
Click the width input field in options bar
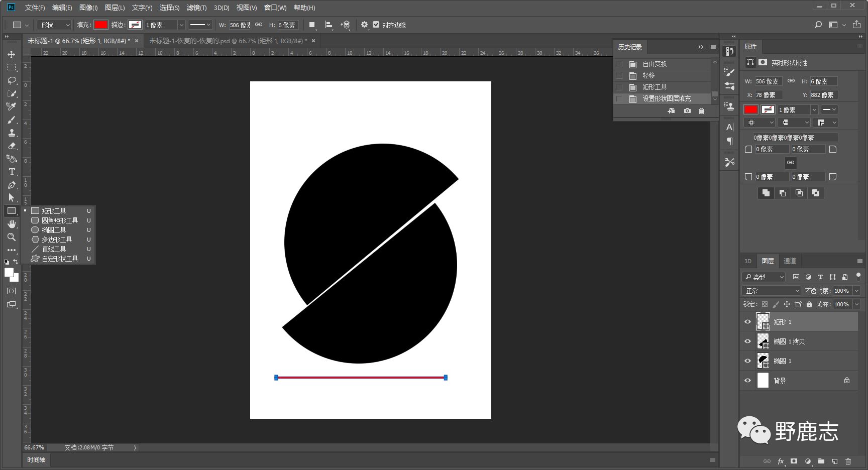point(240,25)
